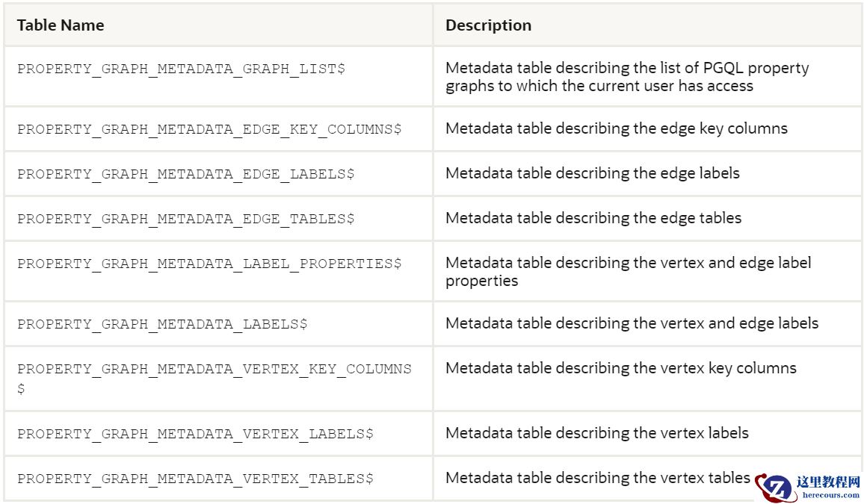Select PROPERTY_GRAPH_METADATA_VERTEX_KEY_COLUMNS$ table name
Screen dimensions: 864x504
point(214,370)
